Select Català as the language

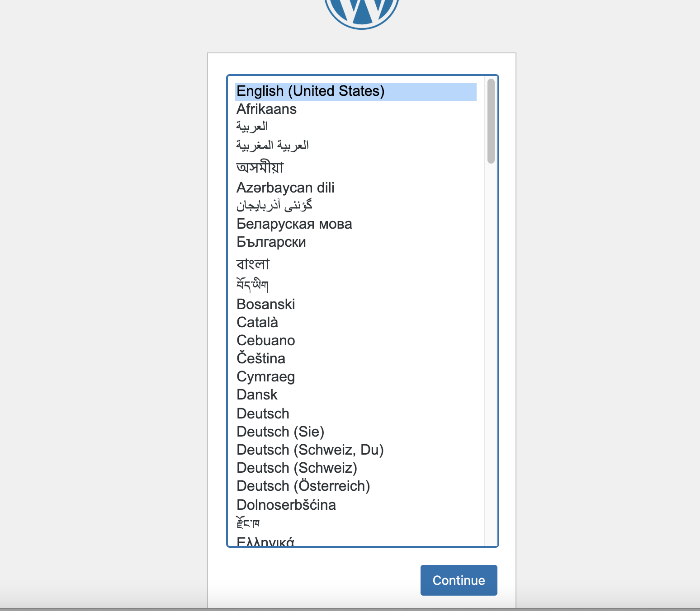tap(257, 323)
